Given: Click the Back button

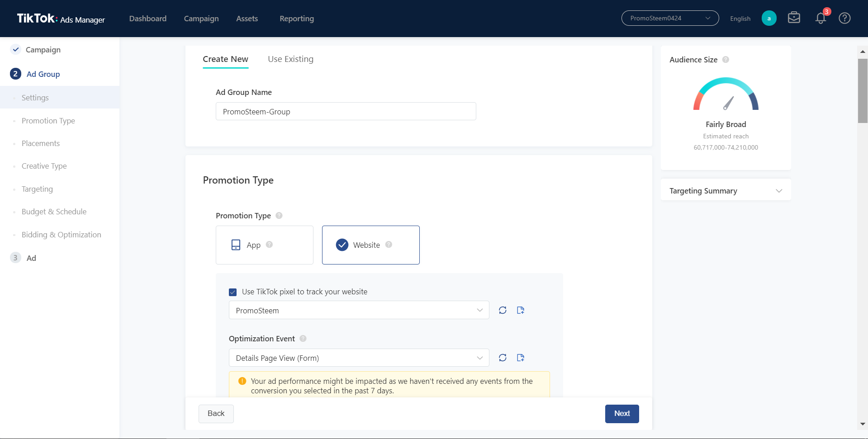Looking at the screenshot, I should click(216, 414).
